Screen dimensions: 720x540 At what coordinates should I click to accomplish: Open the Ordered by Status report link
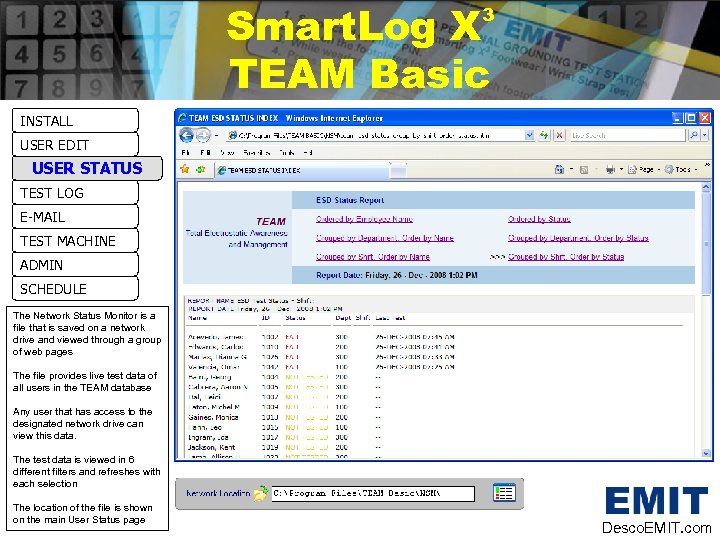(539, 219)
